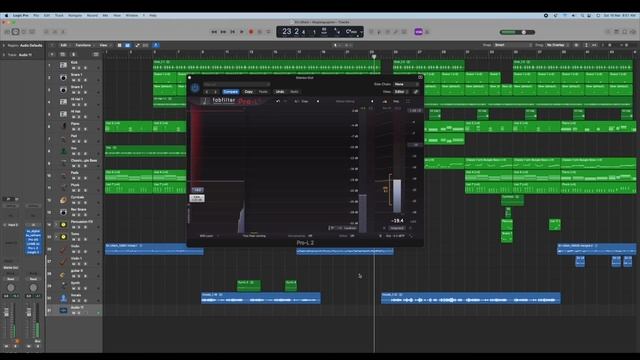Image resolution: width=640 pixels, height=360 pixels.
Task: Click the automation view button in Tracks toolbar
Action: coord(137,45)
